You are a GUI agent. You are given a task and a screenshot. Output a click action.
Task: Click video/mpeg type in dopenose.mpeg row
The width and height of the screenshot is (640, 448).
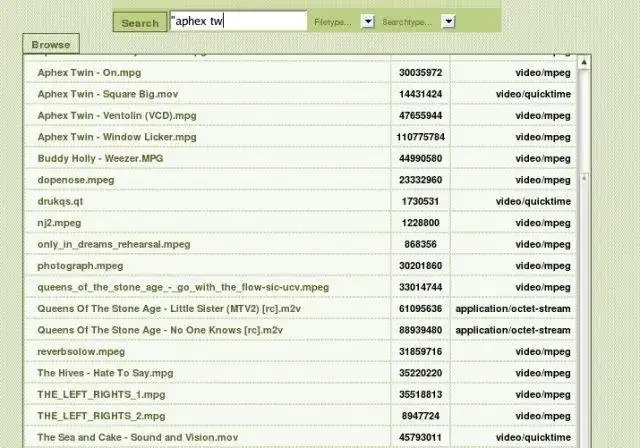click(x=543, y=180)
